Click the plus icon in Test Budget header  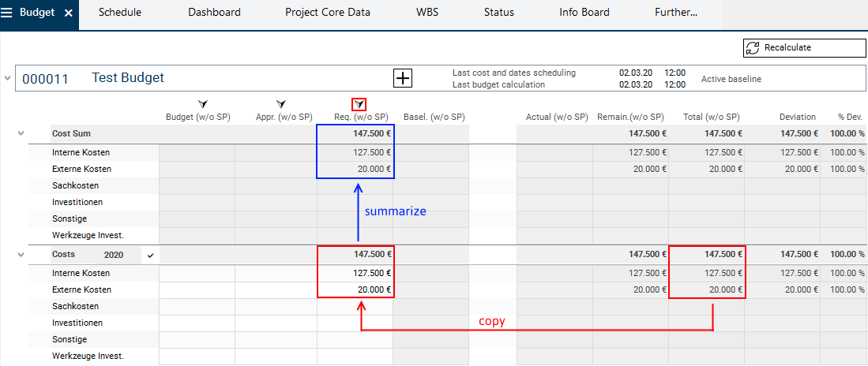pos(403,77)
